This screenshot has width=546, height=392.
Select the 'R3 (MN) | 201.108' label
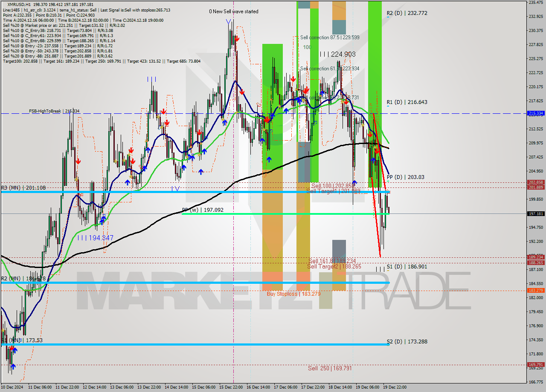[x=23, y=188]
